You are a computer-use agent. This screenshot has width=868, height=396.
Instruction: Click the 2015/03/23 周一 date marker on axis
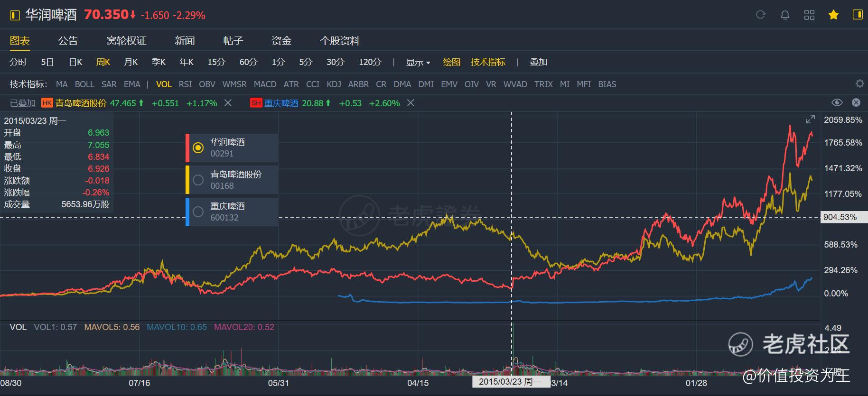point(511,382)
